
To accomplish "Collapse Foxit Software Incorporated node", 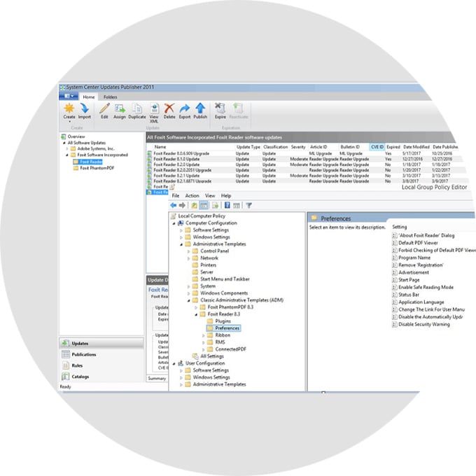I will pyautogui.click(x=67, y=155).
